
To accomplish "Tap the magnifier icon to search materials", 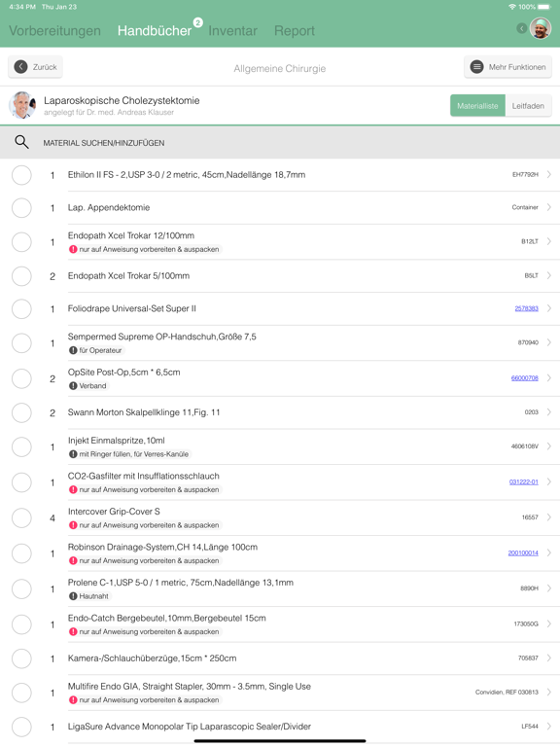I will coord(21,142).
